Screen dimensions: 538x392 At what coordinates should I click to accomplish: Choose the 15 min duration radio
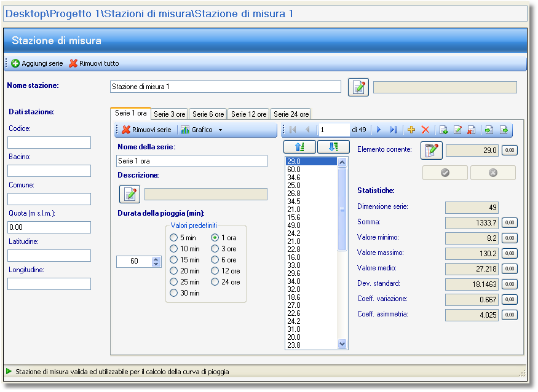[173, 260]
